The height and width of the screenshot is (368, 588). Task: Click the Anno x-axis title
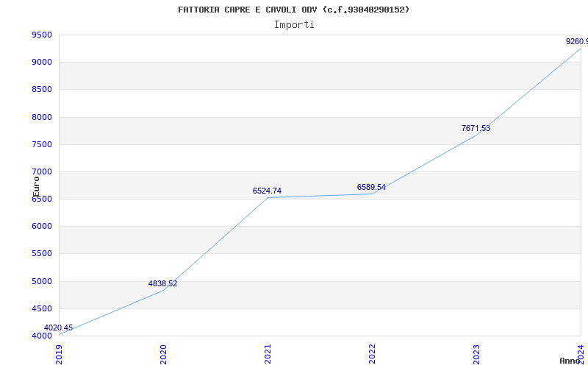click(570, 361)
